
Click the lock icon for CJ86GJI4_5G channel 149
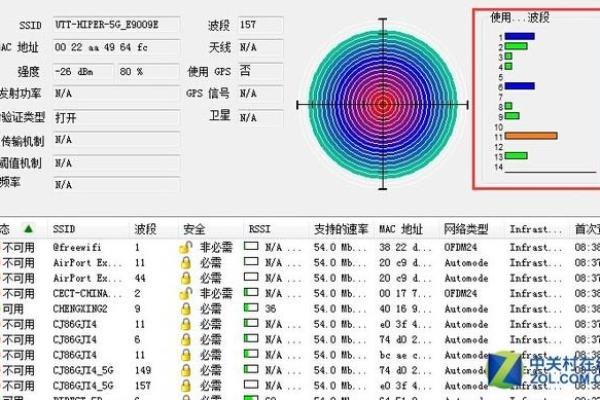pyautogui.click(x=186, y=370)
